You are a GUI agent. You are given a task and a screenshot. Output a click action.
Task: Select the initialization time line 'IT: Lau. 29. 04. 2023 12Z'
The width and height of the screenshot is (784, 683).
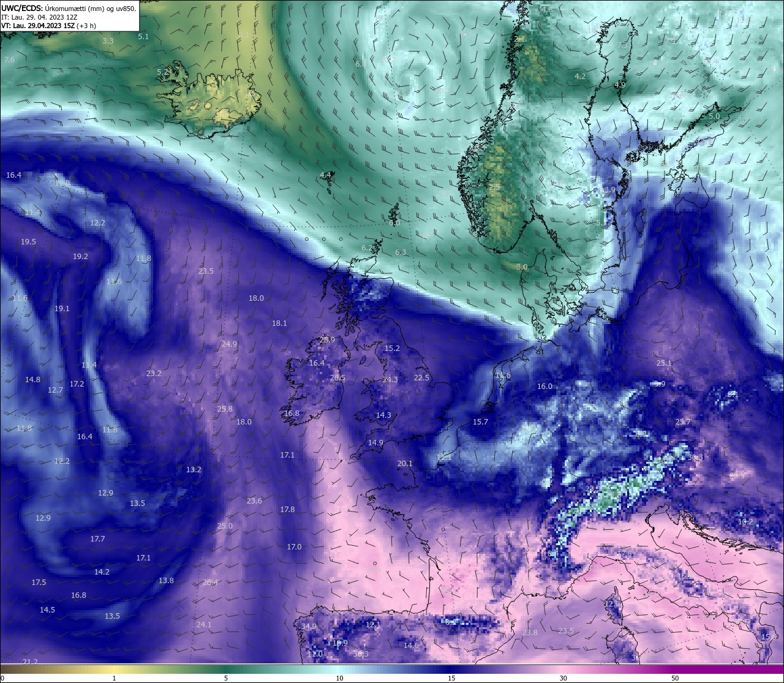click(39, 17)
